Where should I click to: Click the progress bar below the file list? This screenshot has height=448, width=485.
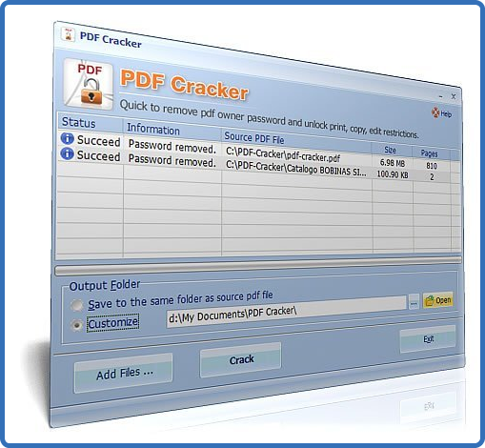(258, 266)
